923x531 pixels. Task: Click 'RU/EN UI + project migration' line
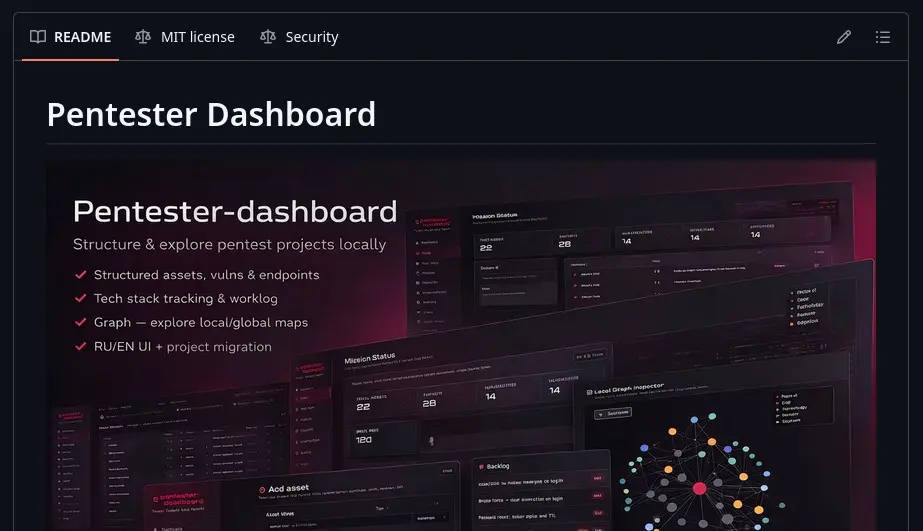point(183,347)
